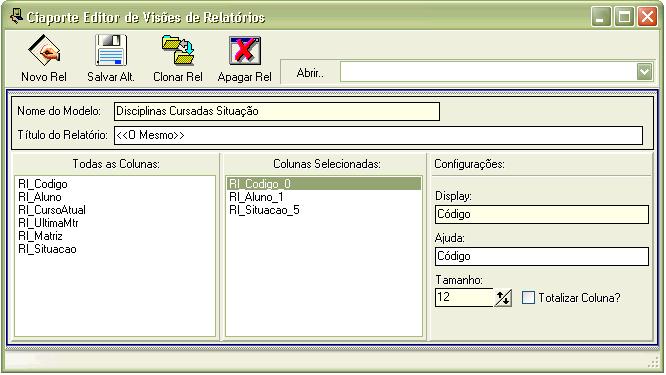
Task: Click the Ajuda field containing Código
Action: pyautogui.click(x=542, y=257)
